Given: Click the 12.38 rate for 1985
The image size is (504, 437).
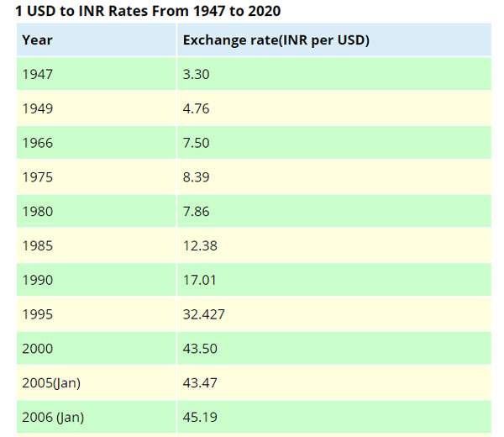Looking at the screenshot, I should click(199, 245).
